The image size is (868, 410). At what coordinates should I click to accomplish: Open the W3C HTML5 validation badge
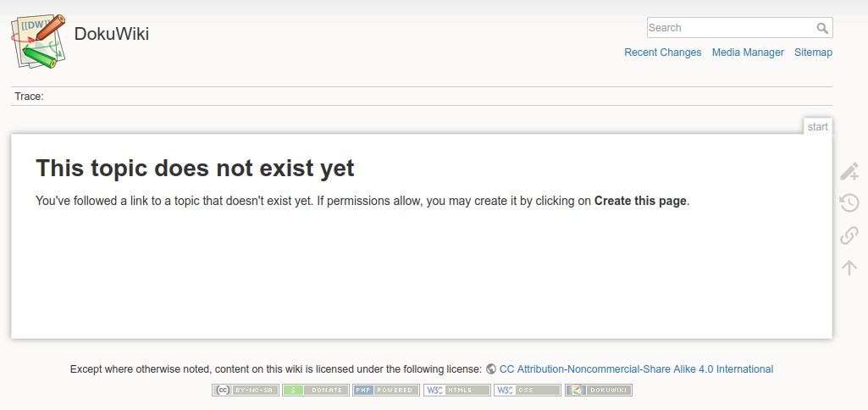pyautogui.click(x=456, y=391)
